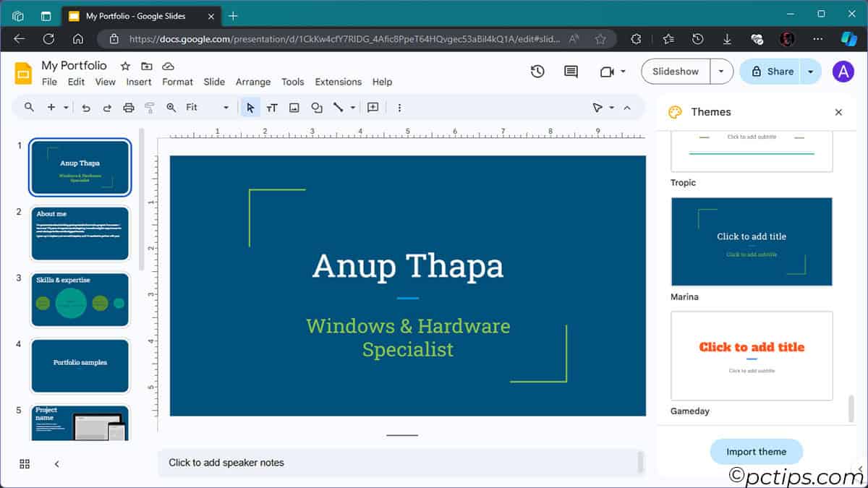Open the Arrange menu
Viewport: 868px width, 488px height.
[x=253, y=82]
